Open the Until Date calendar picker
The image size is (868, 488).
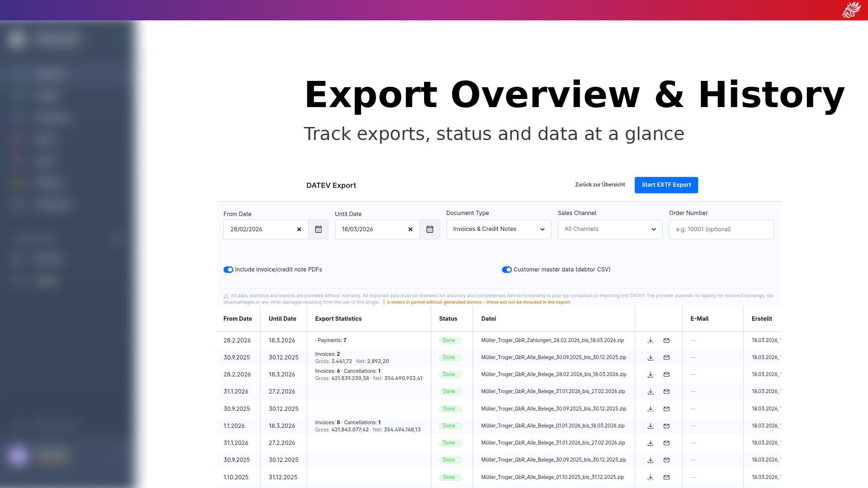point(429,230)
